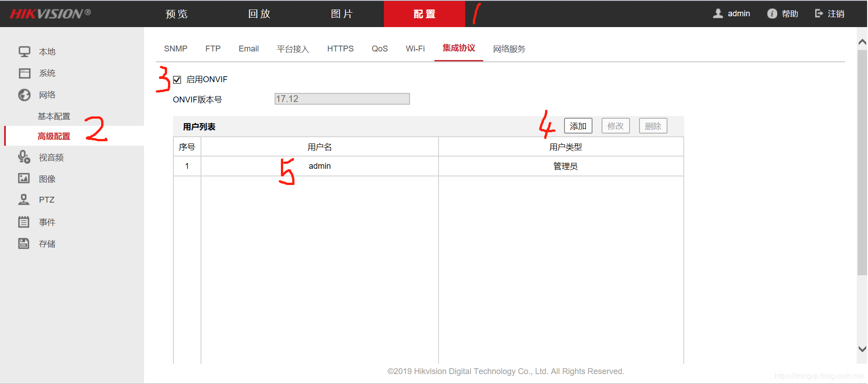Open the 事件 sidebar section
Screen dimensions: 868x384
[47, 222]
